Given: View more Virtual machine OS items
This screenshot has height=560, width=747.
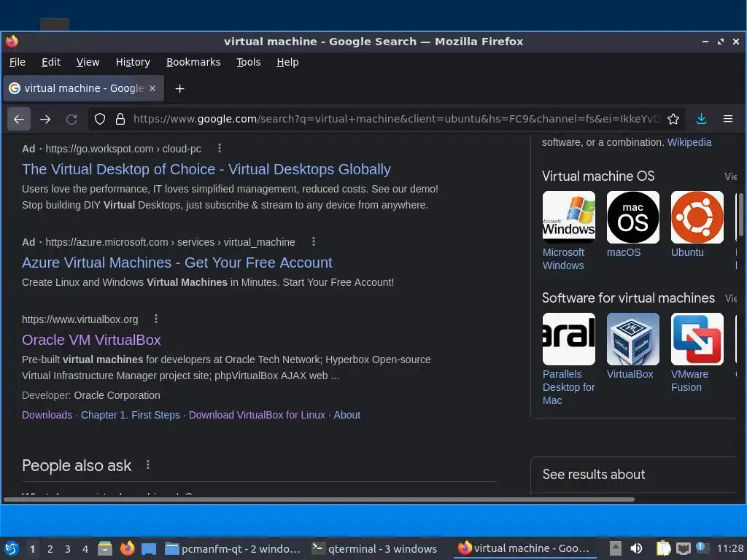Looking at the screenshot, I should pos(731,176).
